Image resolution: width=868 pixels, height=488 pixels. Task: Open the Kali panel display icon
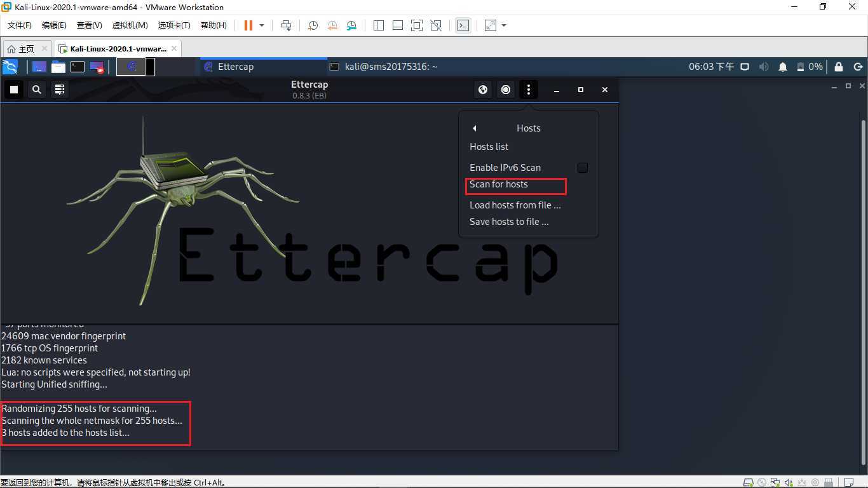coord(745,66)
